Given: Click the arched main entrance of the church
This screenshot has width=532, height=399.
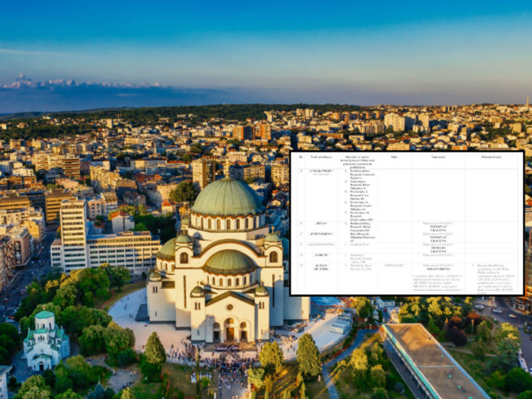Looking at the screenshot, I should point(228,329).
